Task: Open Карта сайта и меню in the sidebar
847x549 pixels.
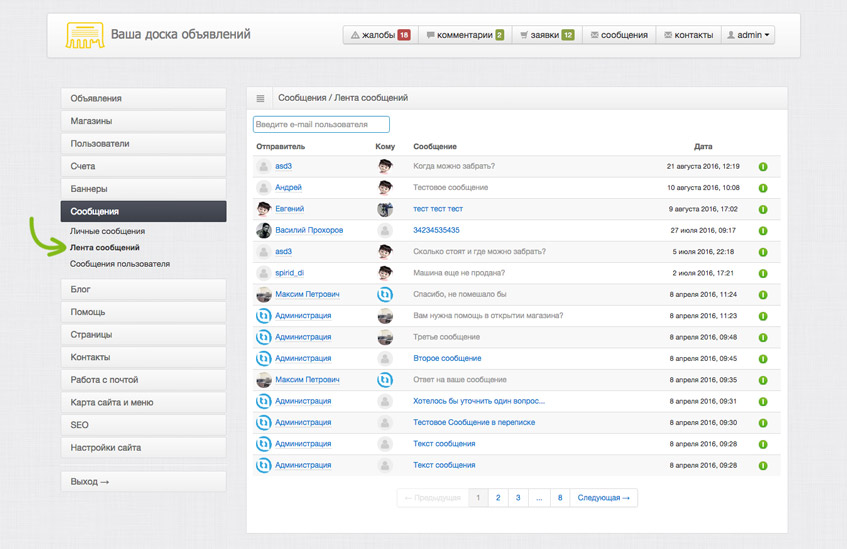Action: click(144, 403)
